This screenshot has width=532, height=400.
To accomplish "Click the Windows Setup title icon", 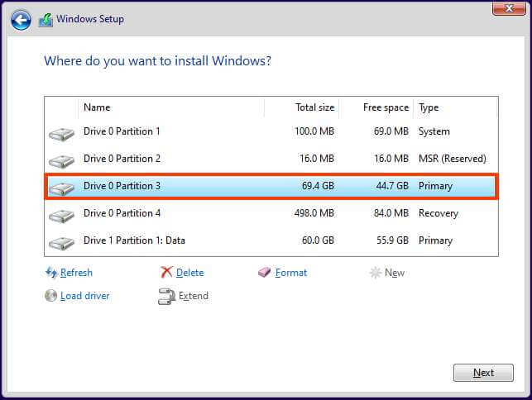I will (45, 20).
